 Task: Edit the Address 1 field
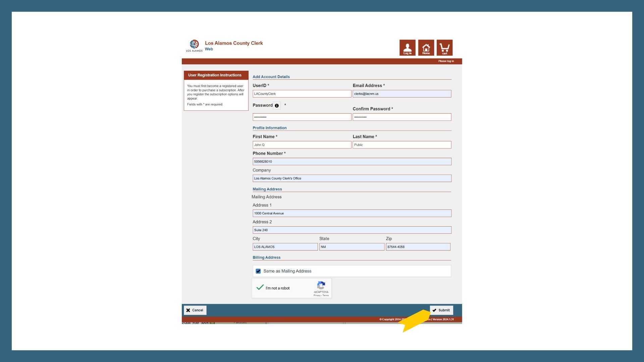click(x=352, y=213)
